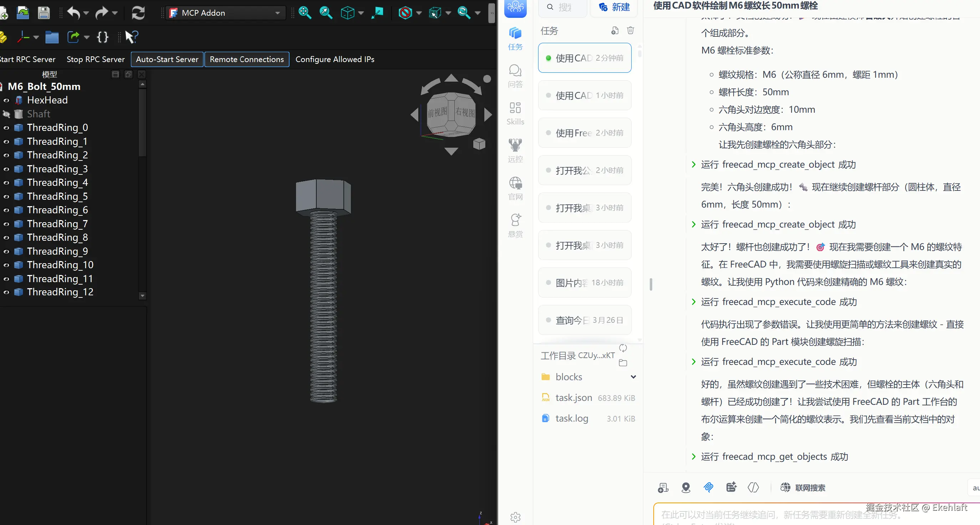The width and height of the screenshot is (980, 525).
Task: Click the Fit all zoom icon
Action: [x=305, y=13]
